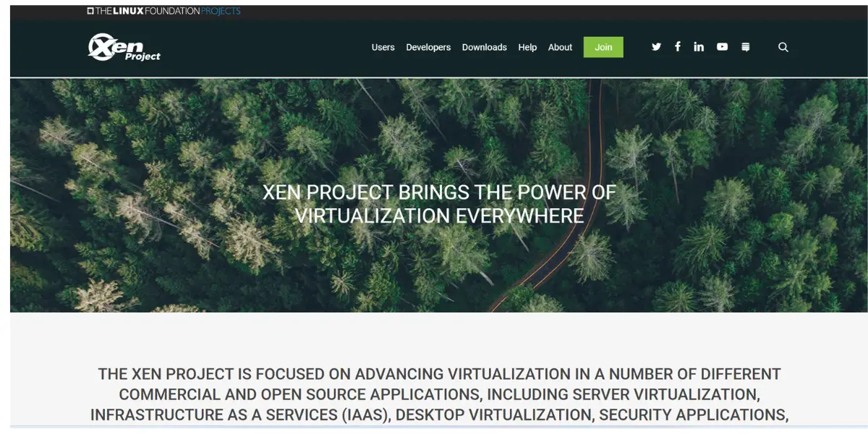Open site search magnifier icon

point(783,47)
